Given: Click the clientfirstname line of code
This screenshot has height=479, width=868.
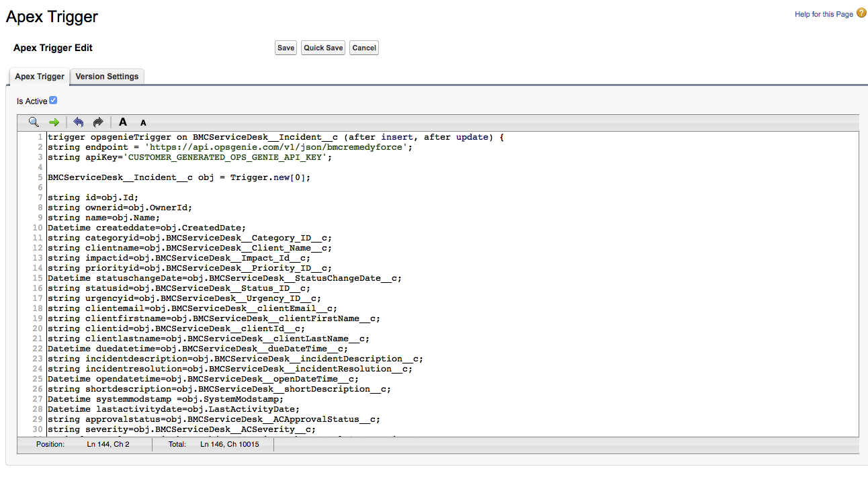Looking at the screenshot, I should click(x=214, y=318).
